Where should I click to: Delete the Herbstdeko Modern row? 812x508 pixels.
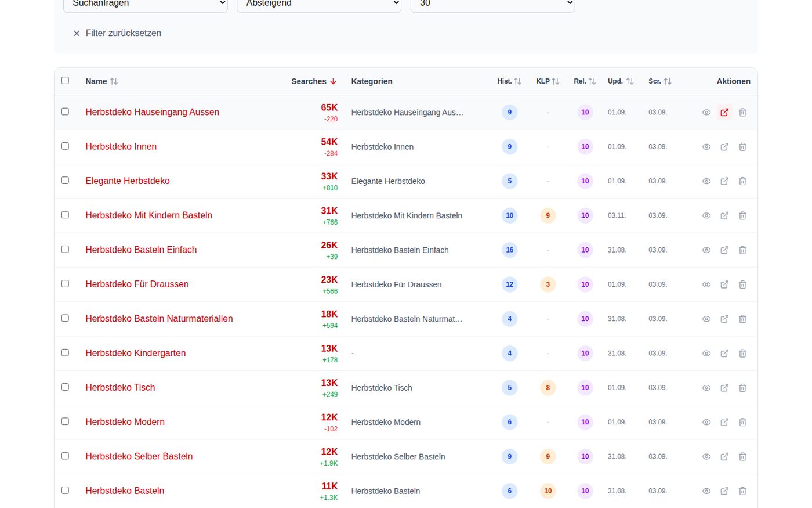coord(742,422)
